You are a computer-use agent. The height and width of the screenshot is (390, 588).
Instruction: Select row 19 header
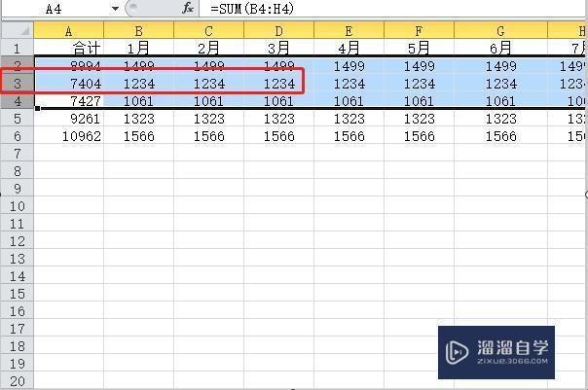point(18,364)
